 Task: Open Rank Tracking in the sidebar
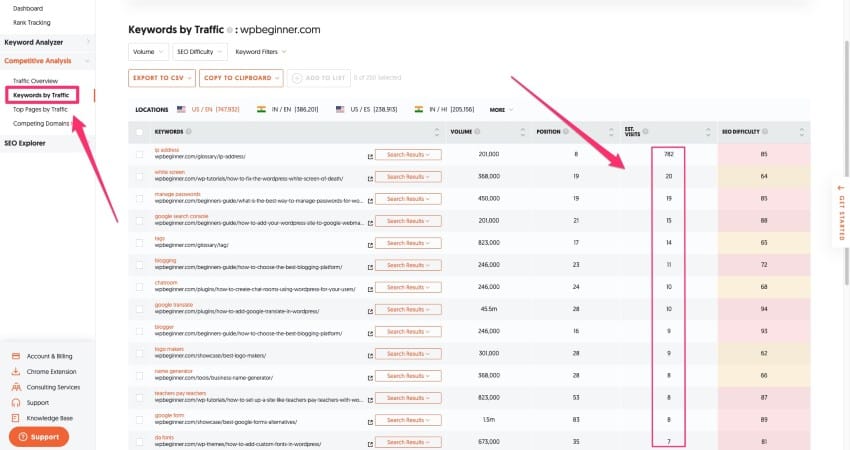(31, 23)
